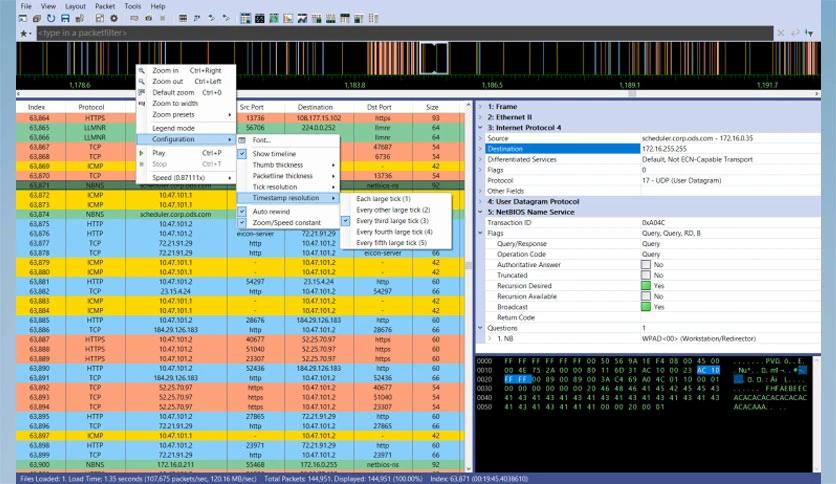Screen dimensions: 836x484
Task: Select Each large tick (1) option
Action: coord(396,199)
